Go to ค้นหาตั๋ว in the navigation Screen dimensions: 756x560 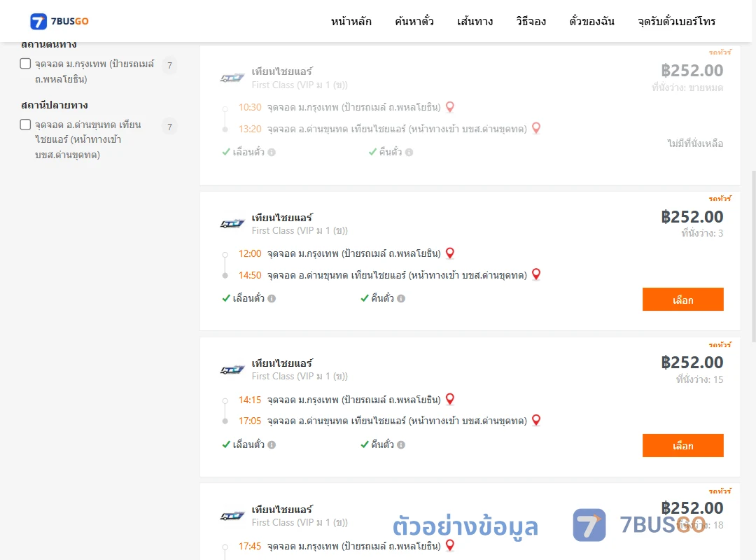click(x=414, y=21)
